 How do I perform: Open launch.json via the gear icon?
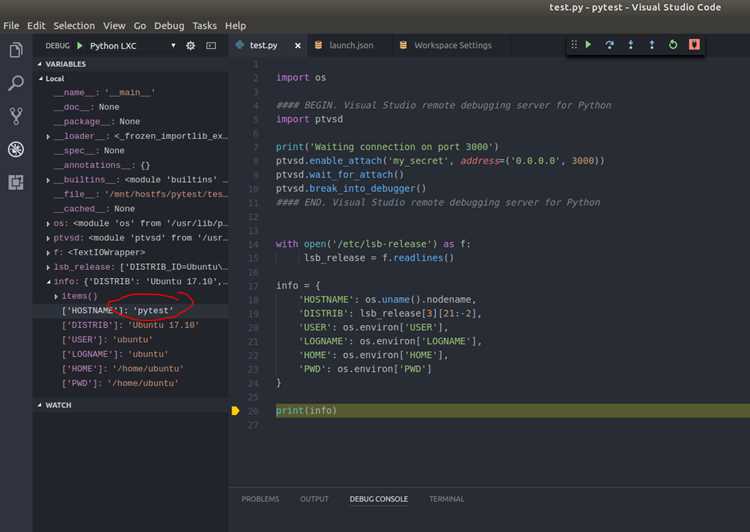coord(190,45)
